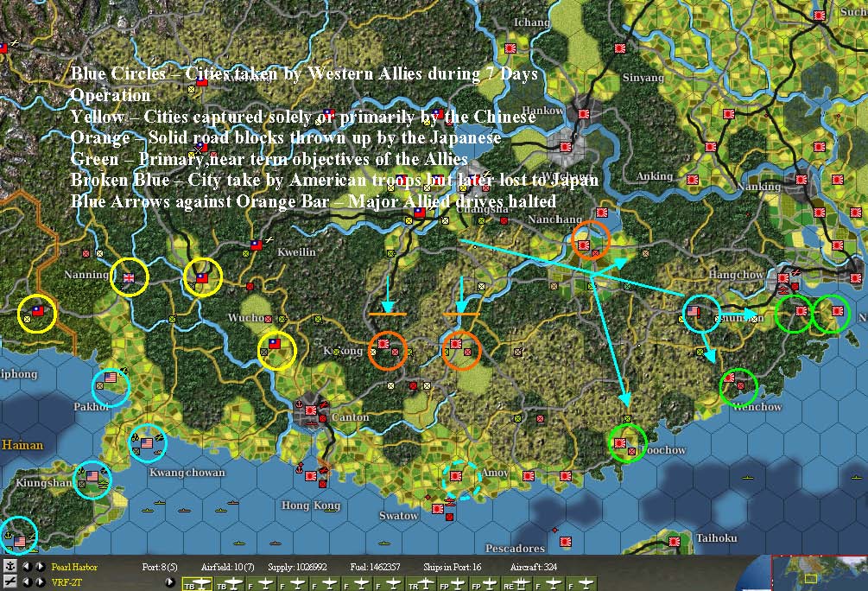This screenshot has height=591, width=868.
Task: Go to previous base before Pearl Harbor
Action: point(27,567)
